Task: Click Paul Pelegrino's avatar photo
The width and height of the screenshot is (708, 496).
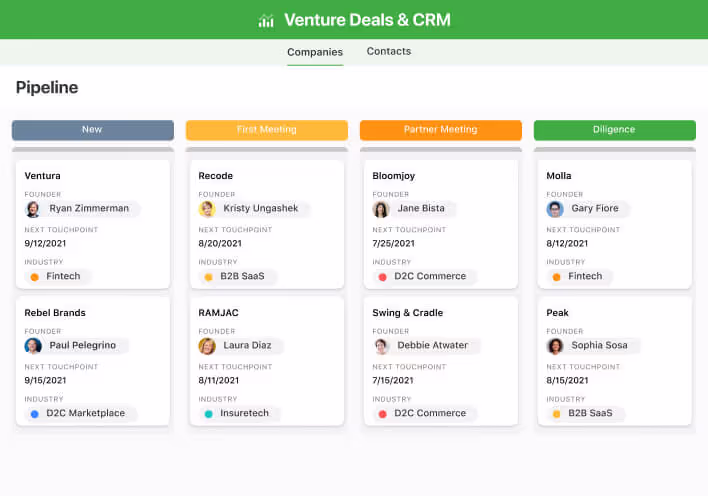Action: pos(33,346)
